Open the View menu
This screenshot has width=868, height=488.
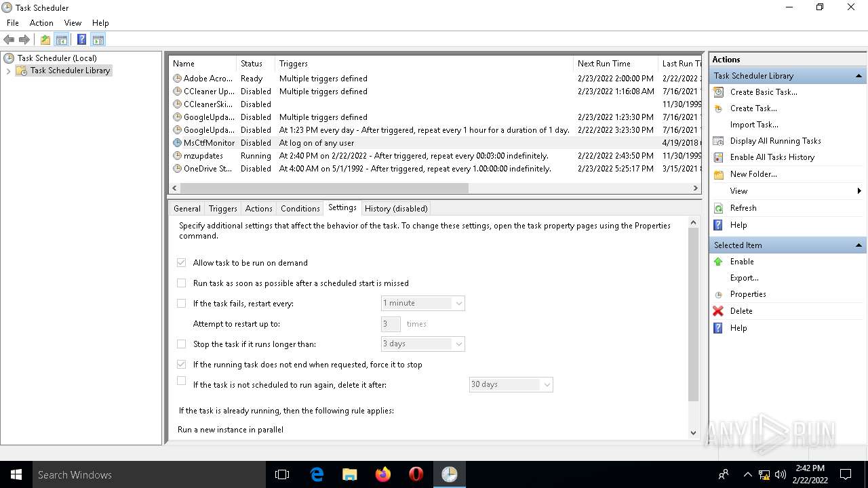tap(73, 23)
